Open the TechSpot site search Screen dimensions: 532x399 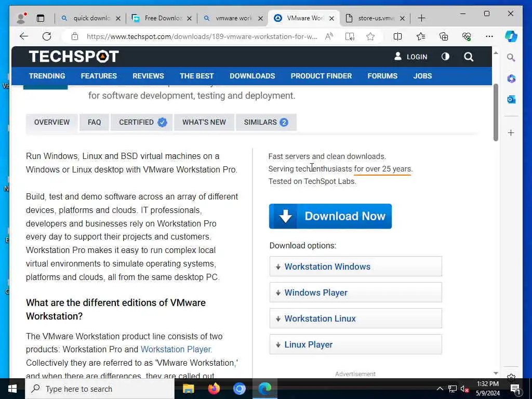click(x=469, y=57)
